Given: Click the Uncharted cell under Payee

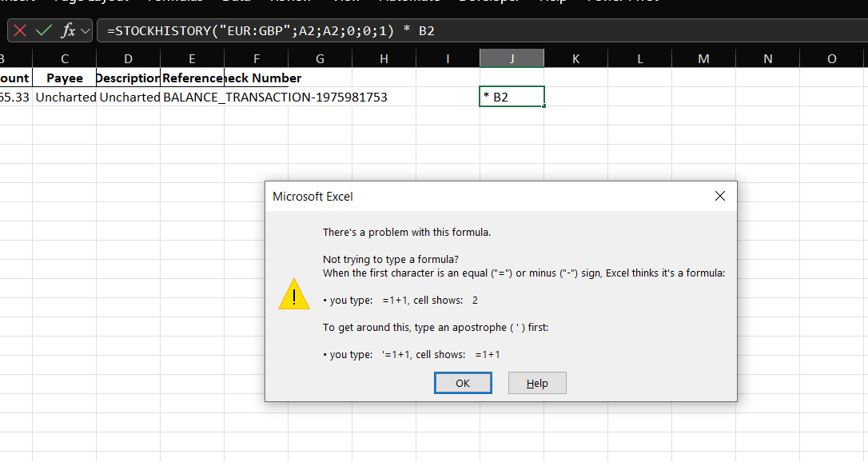Looking at the screenshot, I should point(65,98).
